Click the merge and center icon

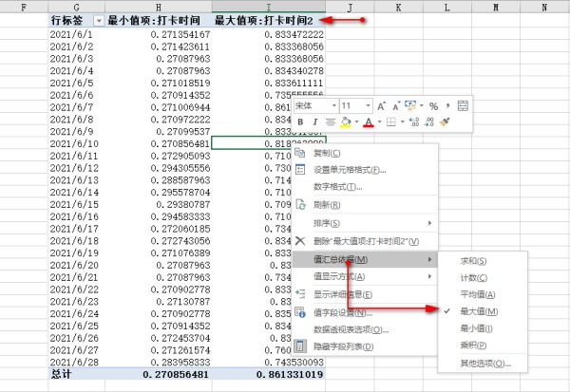point(463,106)
